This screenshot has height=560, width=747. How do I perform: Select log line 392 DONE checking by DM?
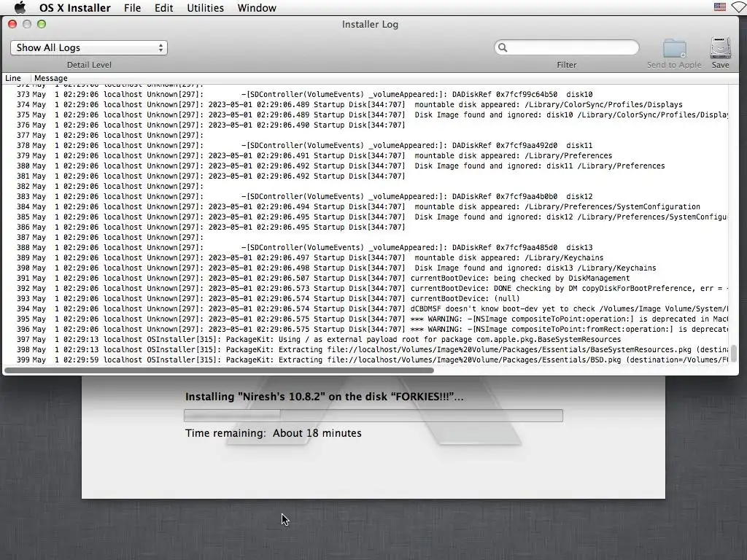tap(366, 289)
